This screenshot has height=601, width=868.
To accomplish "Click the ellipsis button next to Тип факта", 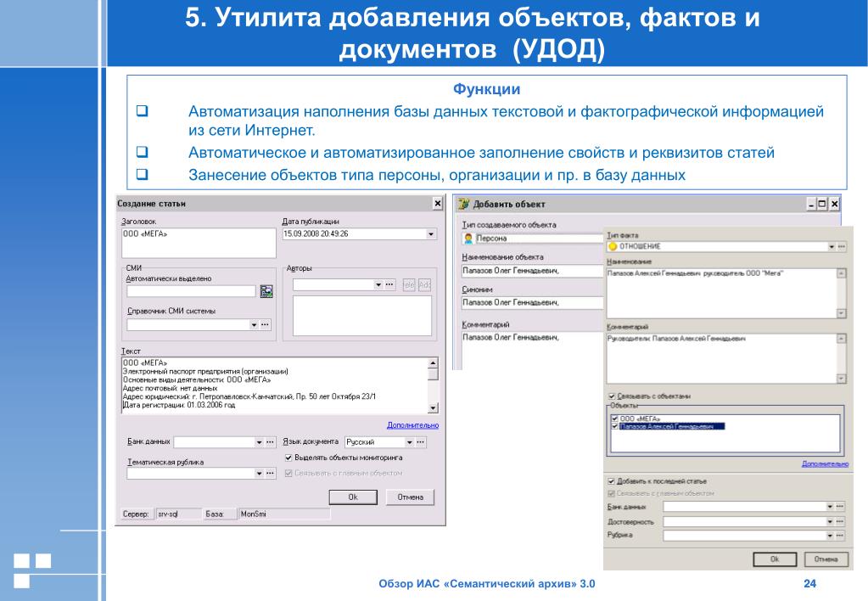I will (x=842, y=246).
